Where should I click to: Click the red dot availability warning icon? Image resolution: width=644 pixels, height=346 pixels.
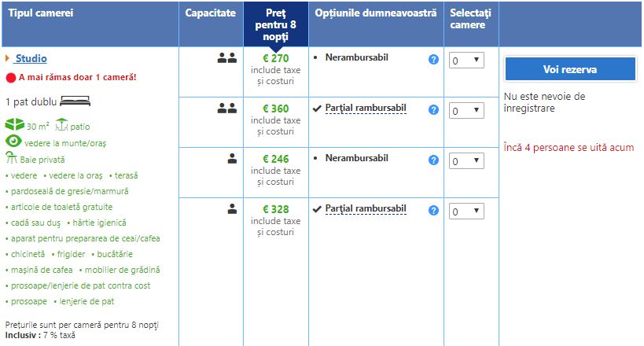(x=11, y=78)
